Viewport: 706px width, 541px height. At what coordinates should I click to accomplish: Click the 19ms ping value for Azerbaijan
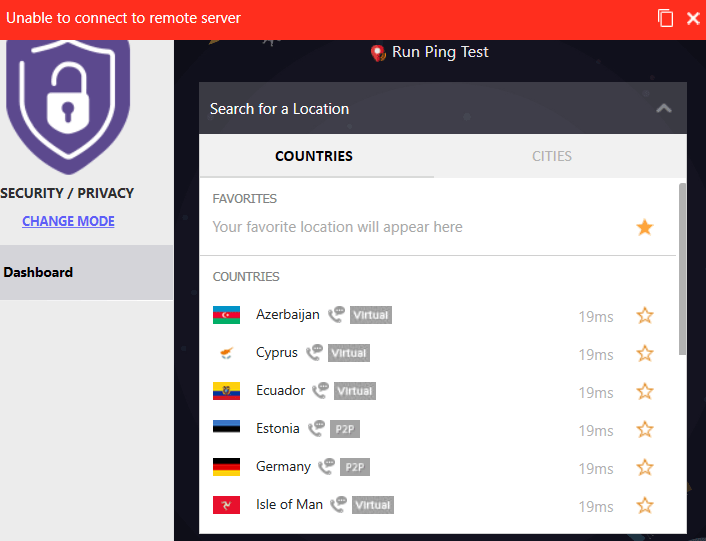click(596, 317)
